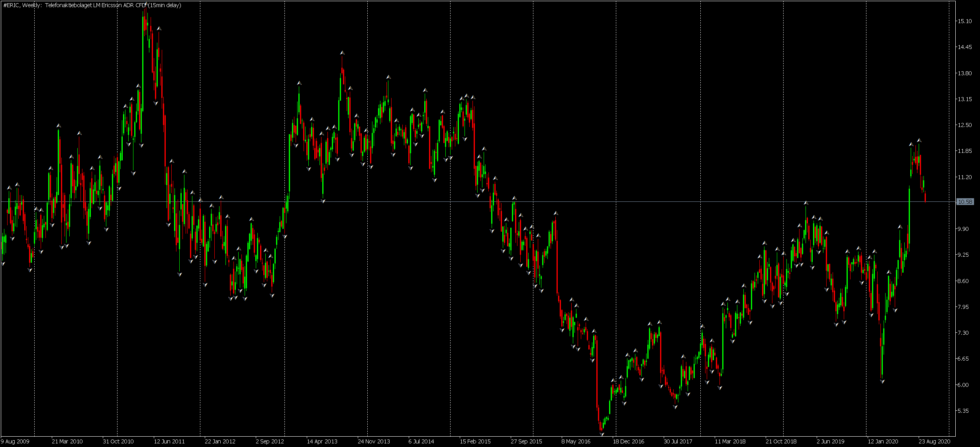Click the 18 Dec 2016 date label

click(x=628, y=441)
